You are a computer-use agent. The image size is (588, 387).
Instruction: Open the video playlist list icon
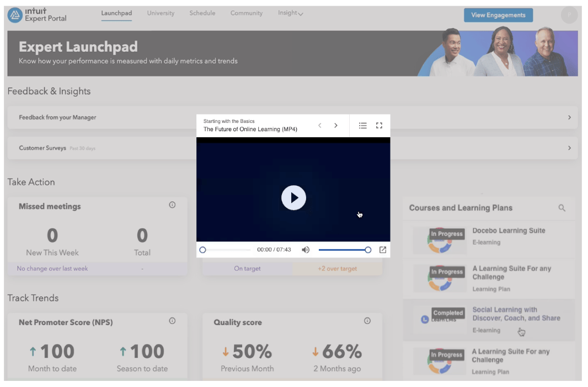tap(362, 126)
